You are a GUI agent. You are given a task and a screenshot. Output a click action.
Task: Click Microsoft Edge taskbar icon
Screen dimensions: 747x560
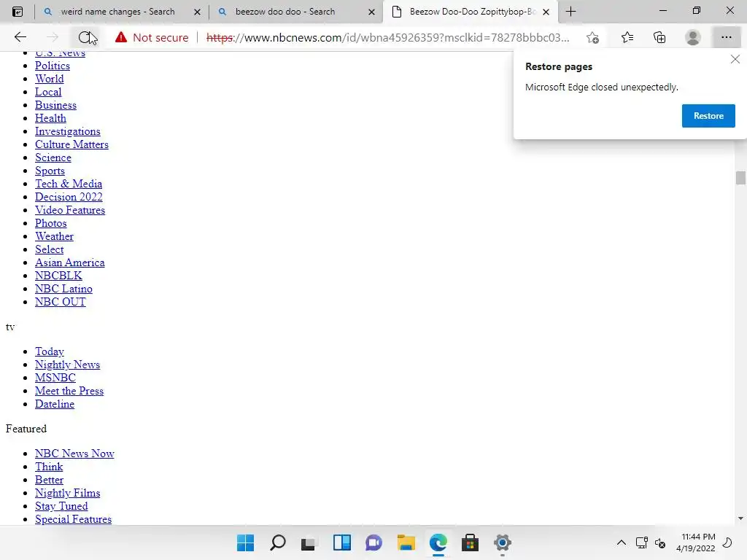(x=438, y=542)
